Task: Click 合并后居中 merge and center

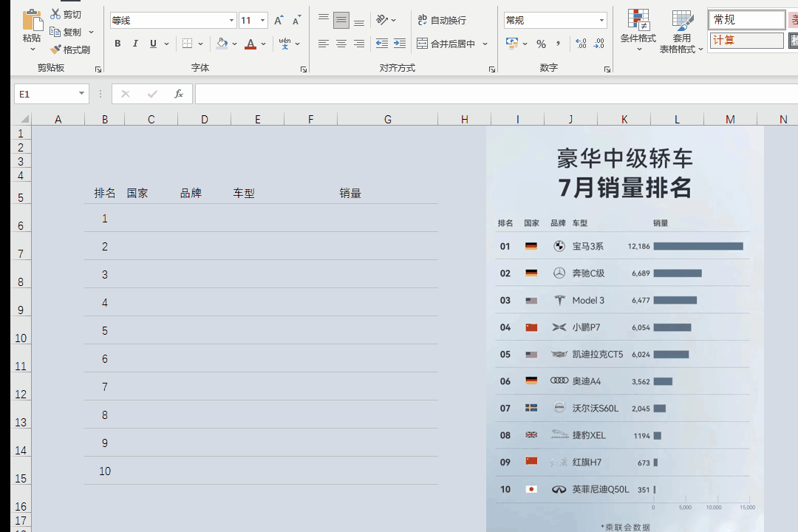Action: [446, 44]
